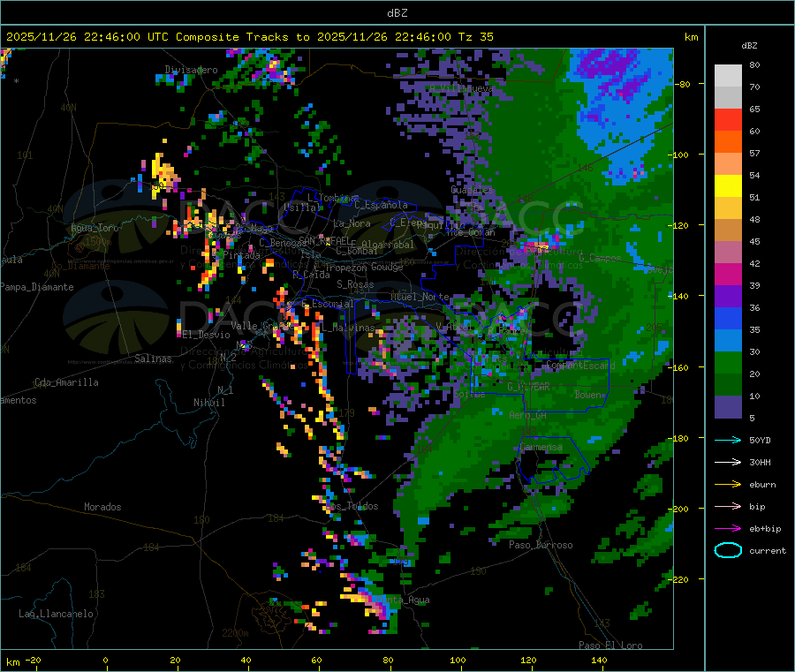
Task: Click the Paso_El_Loro place label
Action: [x=610, y=646]
